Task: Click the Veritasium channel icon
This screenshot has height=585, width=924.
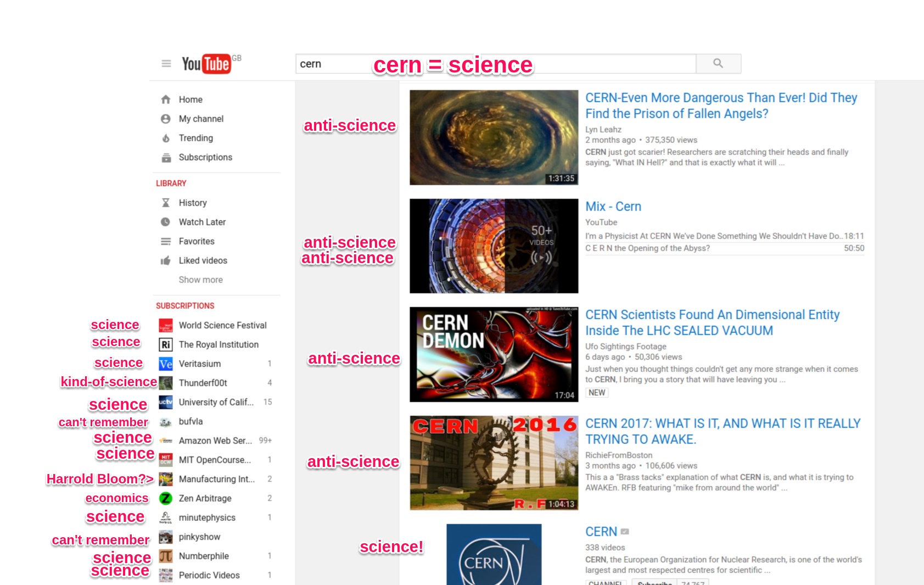Action: pos(166,364)
